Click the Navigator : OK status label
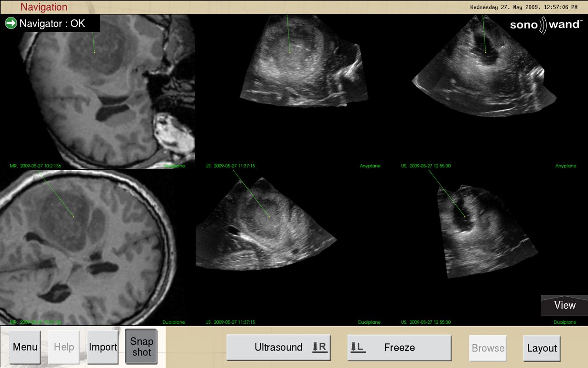The image size is (588, 368). click(x=52, y=23)
